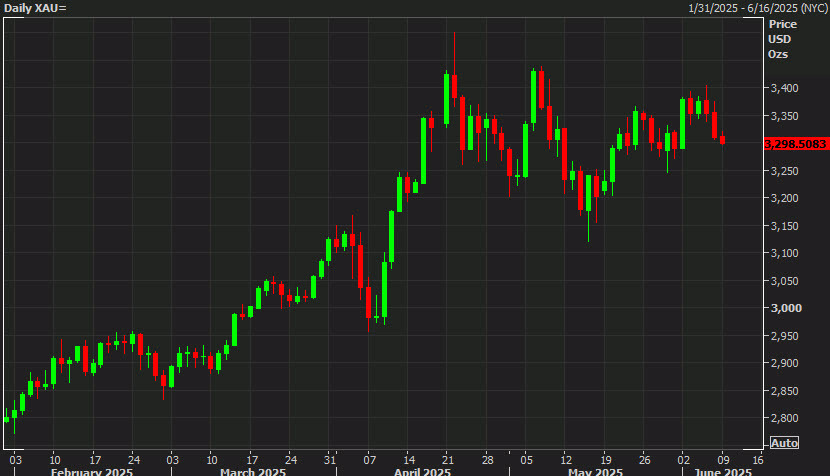Select the February 2025 month label
Viewport: 830px width, 476px height.
click(x=90, y=471)
